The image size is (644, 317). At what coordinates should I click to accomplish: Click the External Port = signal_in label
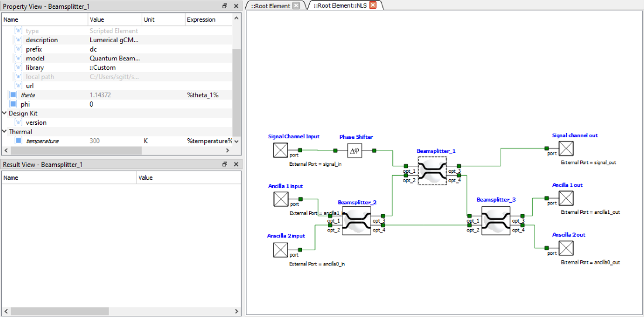pyautogui.click(x=316, y=163)
